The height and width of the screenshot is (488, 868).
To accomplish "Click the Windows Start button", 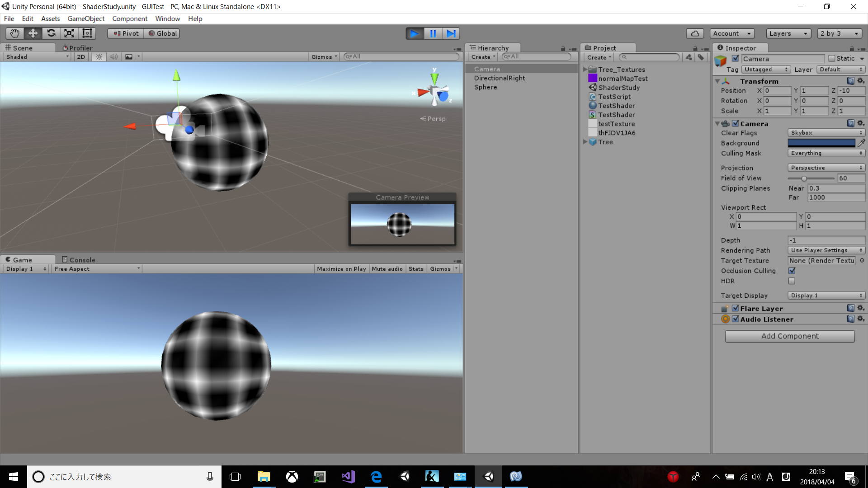I will click(14, 477).
